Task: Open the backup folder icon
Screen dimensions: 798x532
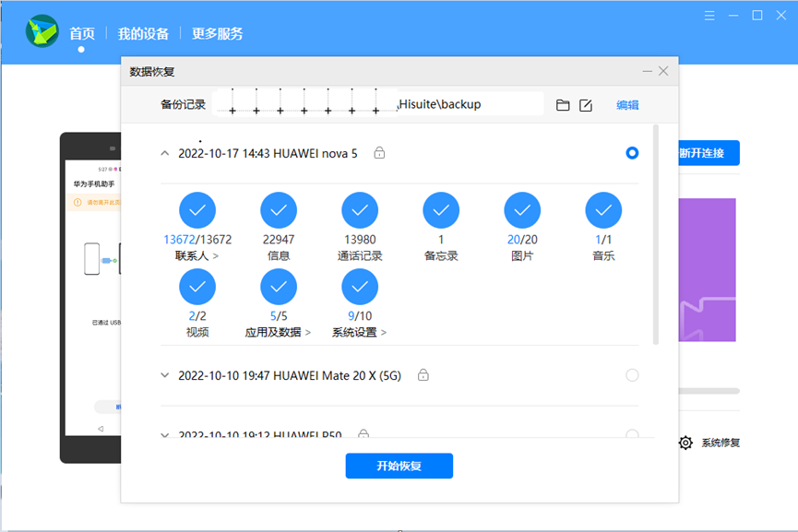Action: (x=563, y=105)
